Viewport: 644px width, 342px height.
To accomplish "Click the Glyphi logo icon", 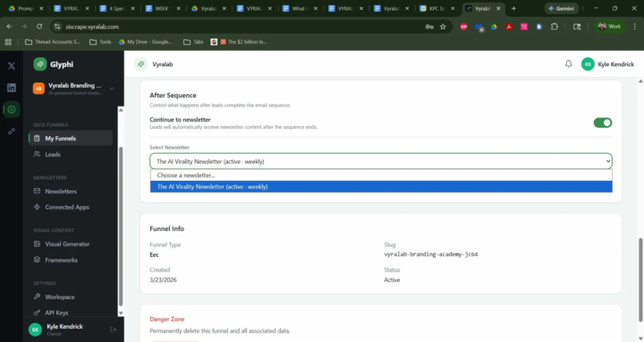I will 40,64.
